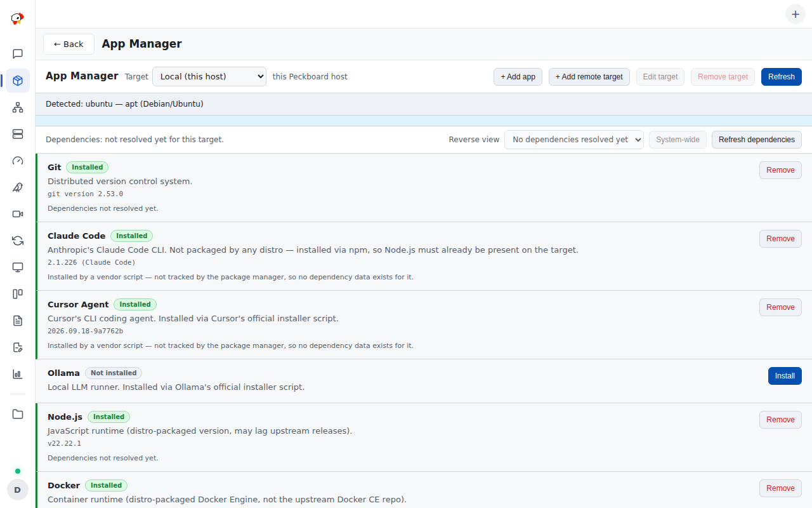This screenshot has width=812, height=508.
Task: Remove the Cursor Agent app
Action: pyautogui.click(x=780, y=307)
